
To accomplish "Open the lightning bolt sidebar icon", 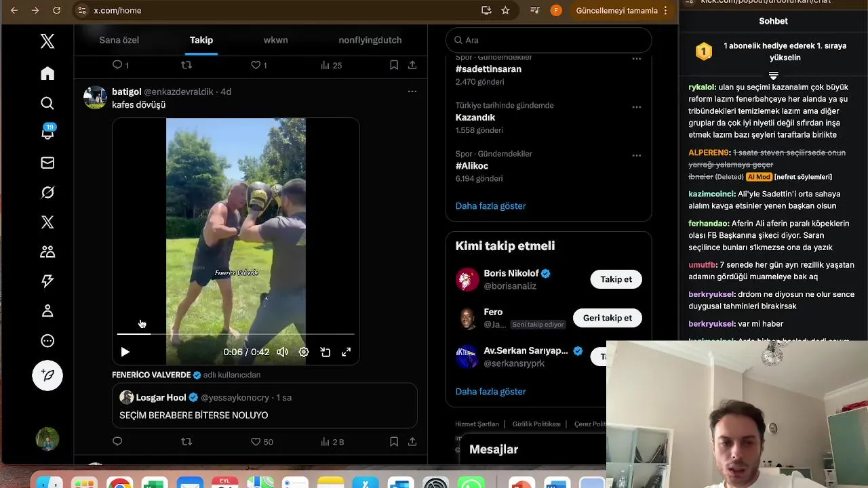I will point(47,281).
